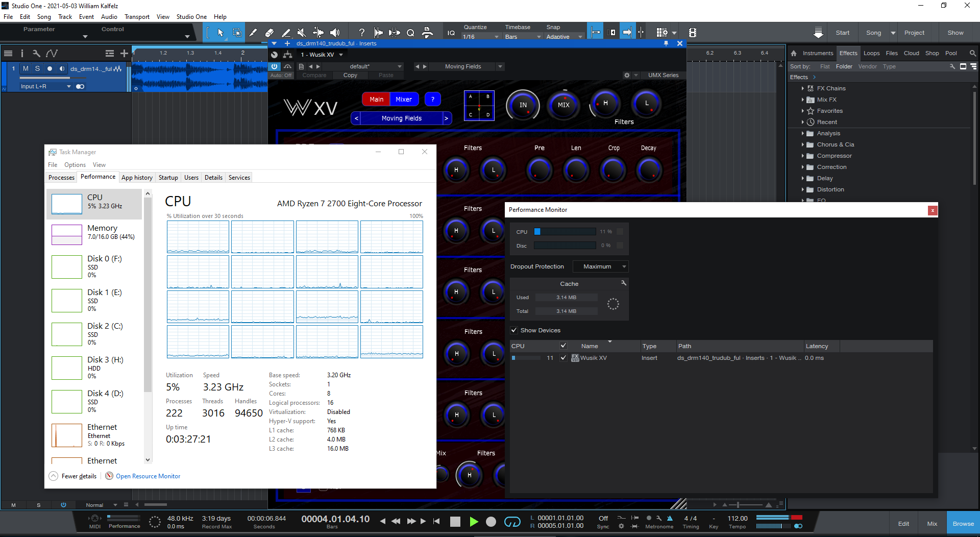980x537 pixels.
Task: Click the browser Home icon
Action: tap(794, 53)
